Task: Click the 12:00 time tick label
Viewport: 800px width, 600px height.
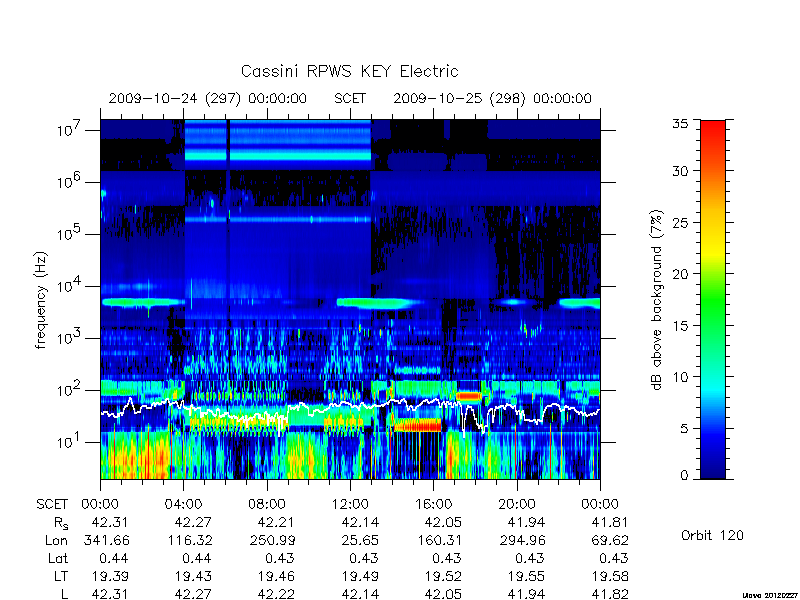Action: pos(350,504)
